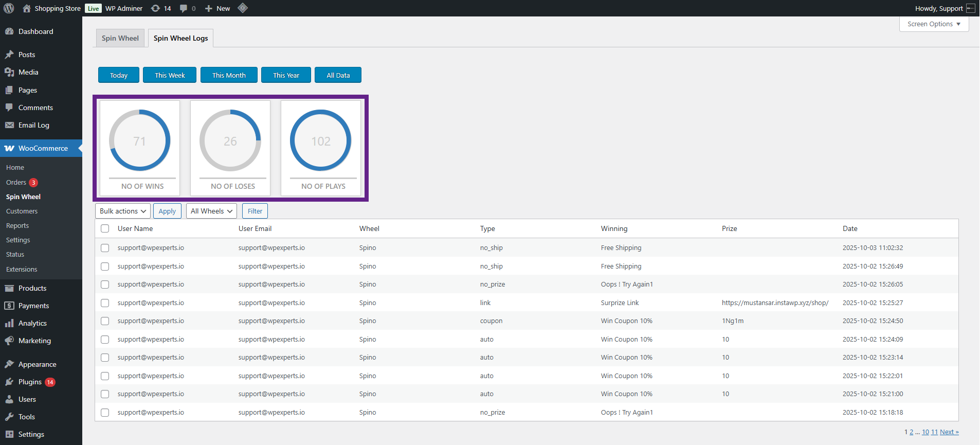Switch to the Spin Wheel tab
This screenshot has width=980, height=445.
click(120, 38)
